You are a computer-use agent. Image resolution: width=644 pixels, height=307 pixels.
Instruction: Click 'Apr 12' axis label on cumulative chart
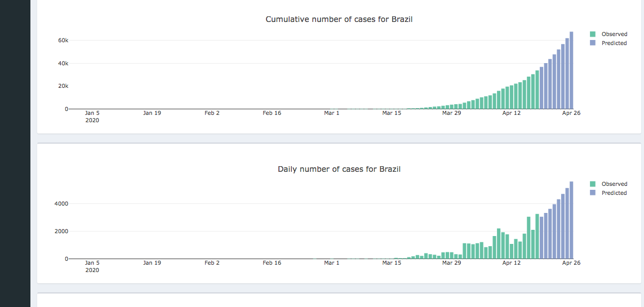tap(511, 113)
